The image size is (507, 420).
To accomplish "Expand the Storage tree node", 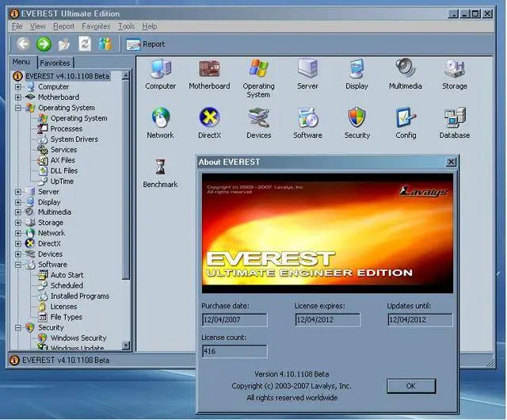I will click(18, 223).
